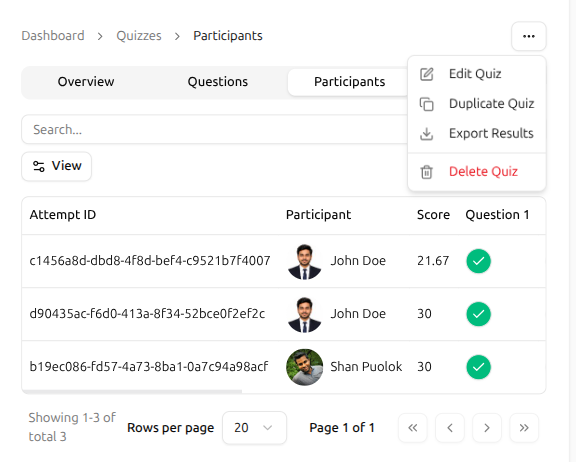
Task: Go to previous page arrow
Action: (450, 428)
